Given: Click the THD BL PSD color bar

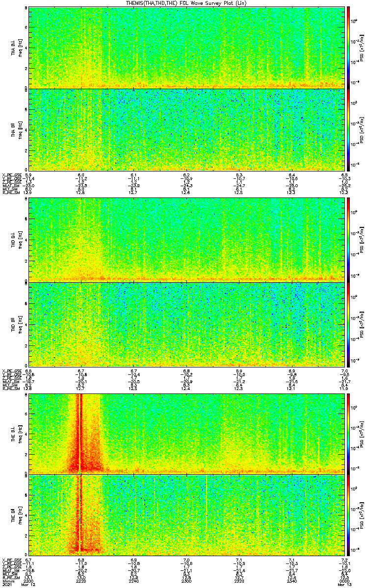Looking at the screenshot, I should [x=348, y=240].
